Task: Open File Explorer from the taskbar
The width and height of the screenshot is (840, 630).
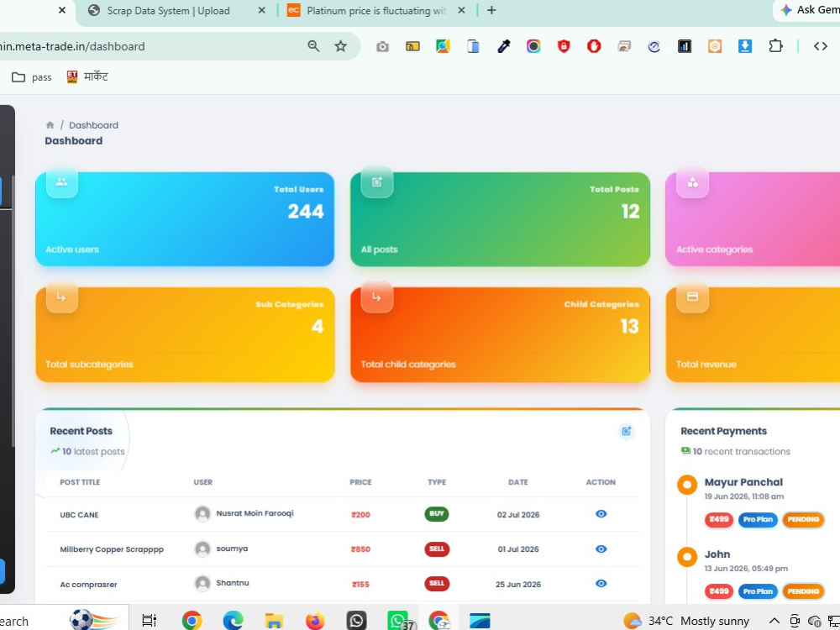Action: pos(274,621)
